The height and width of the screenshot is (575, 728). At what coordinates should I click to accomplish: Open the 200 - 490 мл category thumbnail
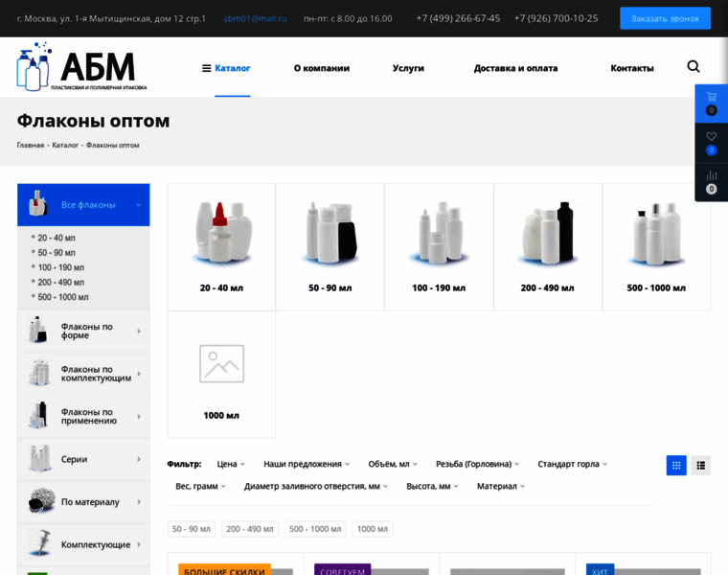[x=548, y=233]
